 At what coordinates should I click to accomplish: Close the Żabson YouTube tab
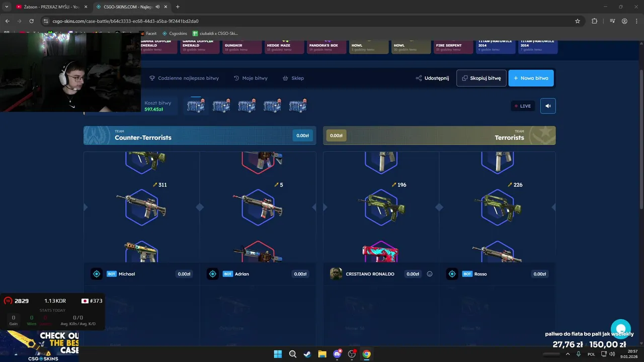[x=86, y=7]
